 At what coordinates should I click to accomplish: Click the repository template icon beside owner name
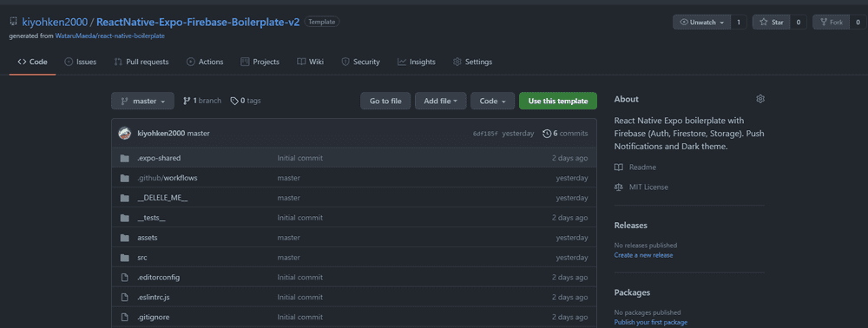coord(13,22)
